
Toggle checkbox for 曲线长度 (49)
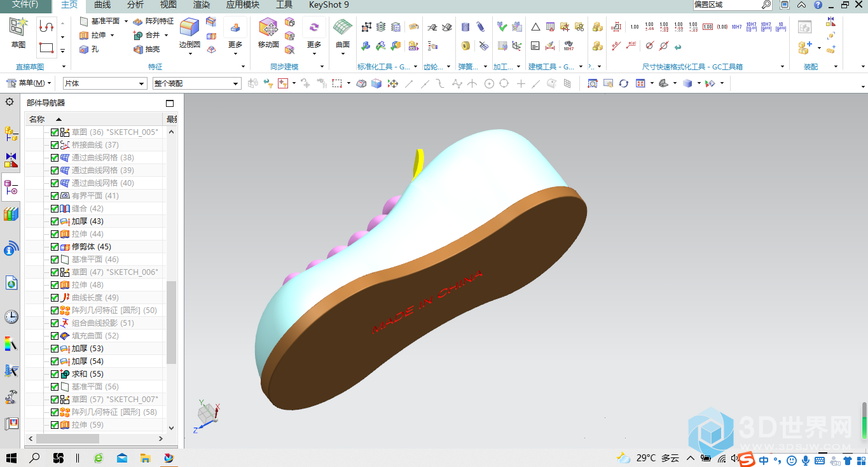[54, 298]
